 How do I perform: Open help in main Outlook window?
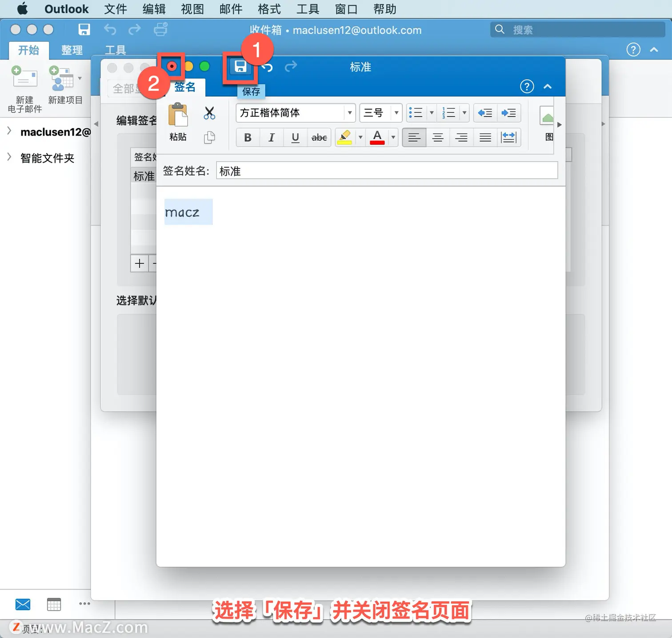click(x=633, y=49)
